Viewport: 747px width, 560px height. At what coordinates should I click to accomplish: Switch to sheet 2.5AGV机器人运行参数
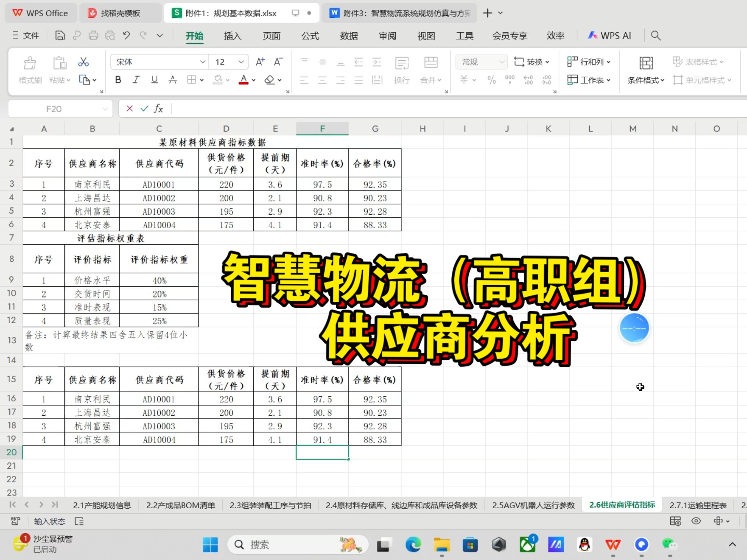coord(533,505)
